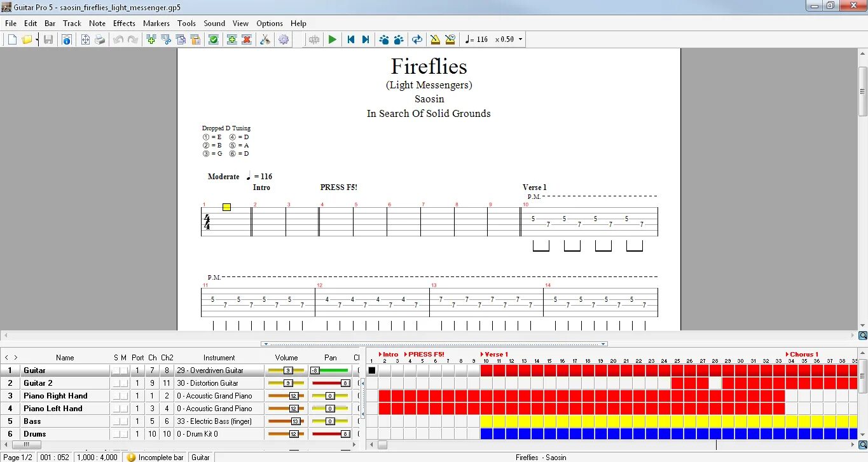Click the insert bar green plus icon
Screen dimensions: 868x462
click(x=232, y=39)
